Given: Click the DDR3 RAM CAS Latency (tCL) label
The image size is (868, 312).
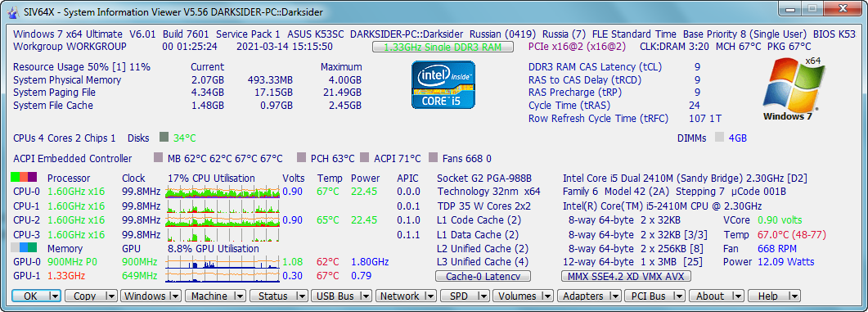Looking at the screenshot, I should 595,67.
